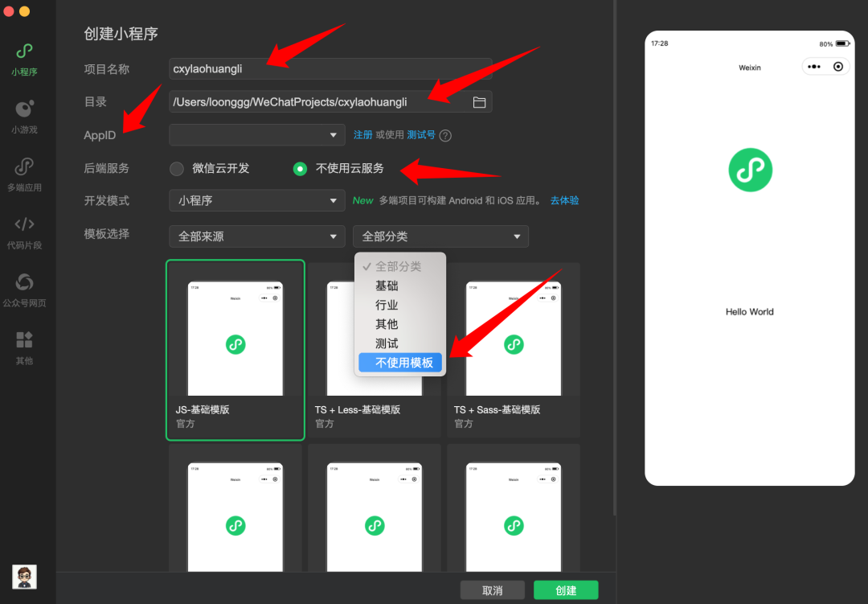The height and width of the screenshot is (604, 868).
Task: Choose 全部分类 in the dropdown menu
Action: 399,266
